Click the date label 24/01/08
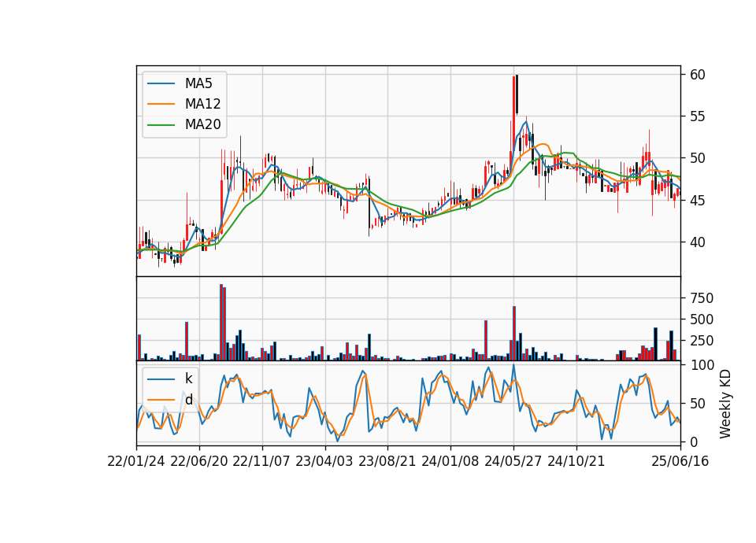 pyautogui.click(x=450, y=461)
